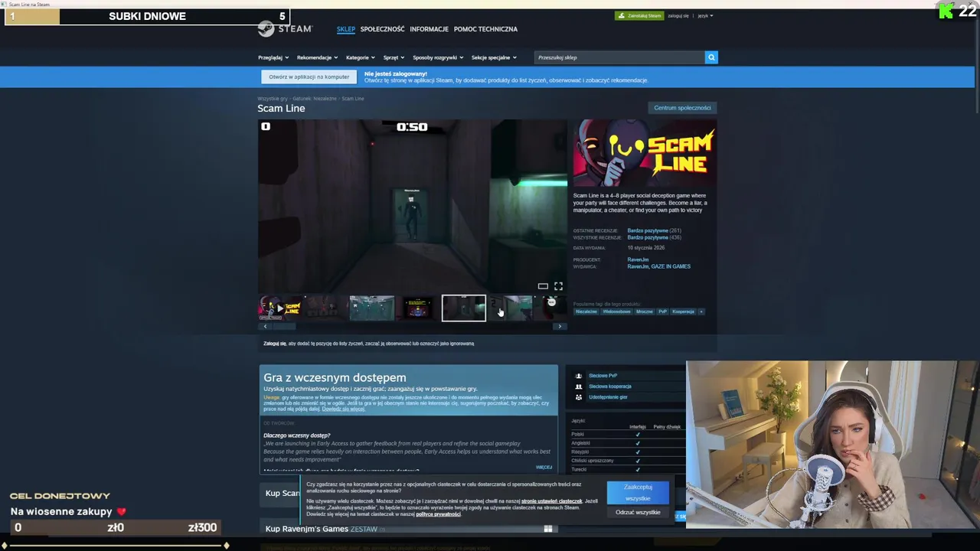The height and width of the screenshot is (551, 980).
Task: Select the highlighted dark corridor thumbnail
Action: click(463, 308)
